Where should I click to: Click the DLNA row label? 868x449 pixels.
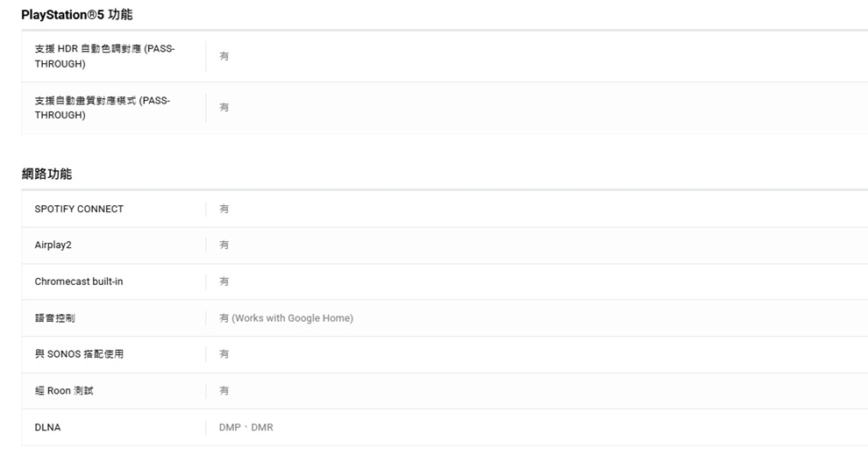coord(47,427)
